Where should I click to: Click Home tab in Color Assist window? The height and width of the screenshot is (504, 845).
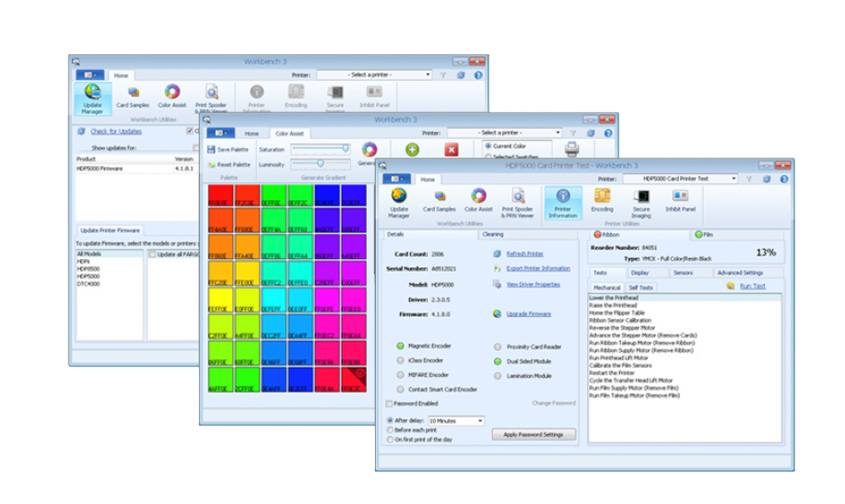click(252, 134)
